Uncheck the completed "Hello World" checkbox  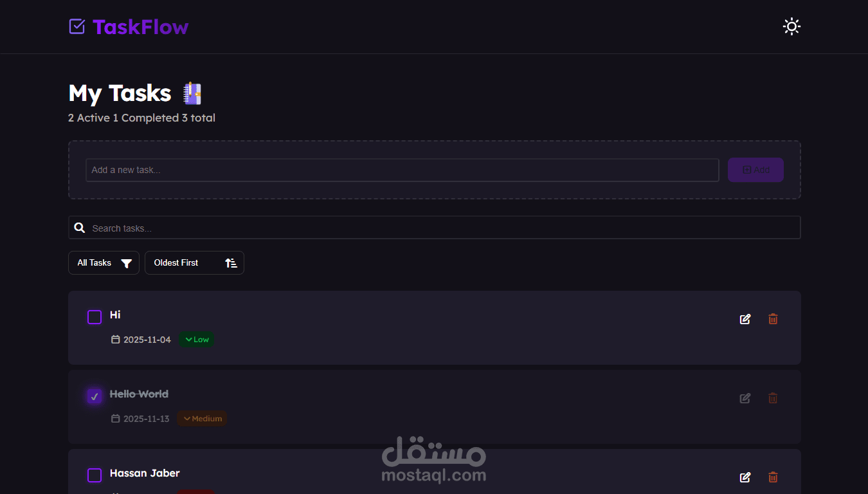click(95, 396)
